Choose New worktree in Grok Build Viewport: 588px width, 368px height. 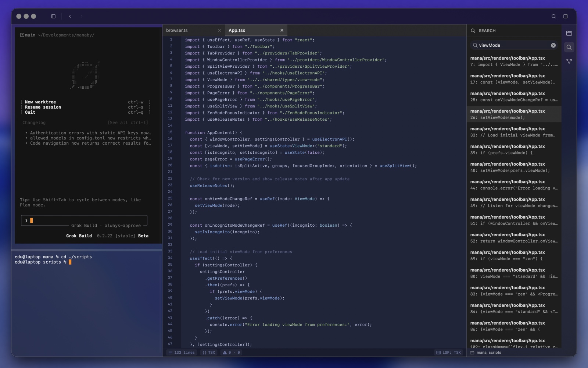(86, 102)
